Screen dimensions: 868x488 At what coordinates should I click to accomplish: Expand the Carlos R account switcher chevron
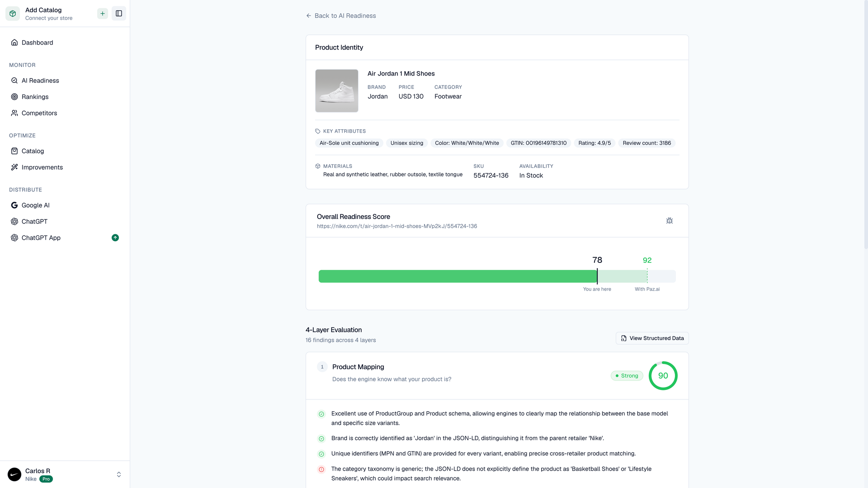[119, 475]
